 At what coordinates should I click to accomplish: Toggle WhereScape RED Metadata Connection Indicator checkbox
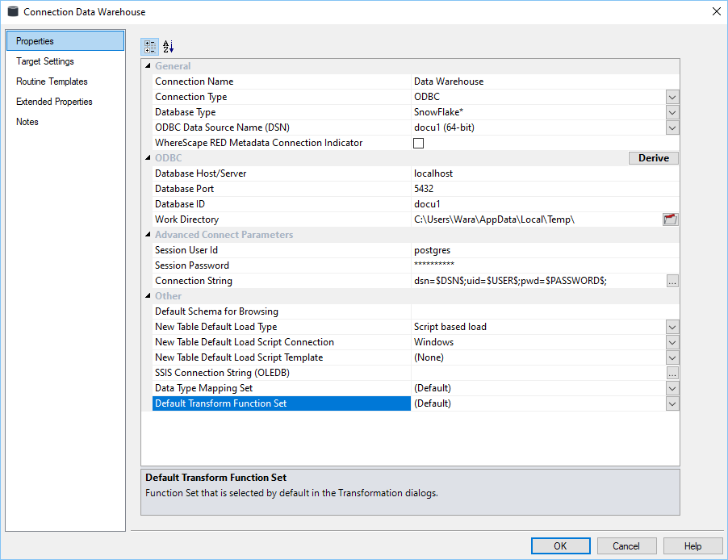[x=418, y=144]
